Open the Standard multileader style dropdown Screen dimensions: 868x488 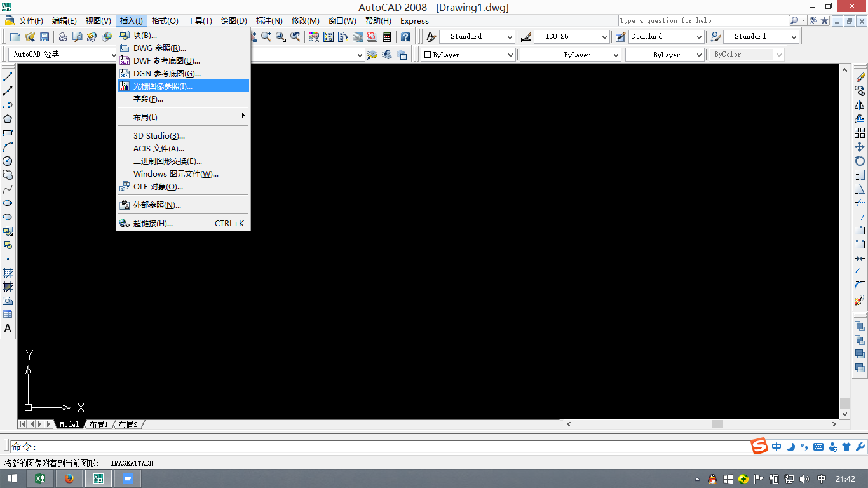(x=761, y=37)
